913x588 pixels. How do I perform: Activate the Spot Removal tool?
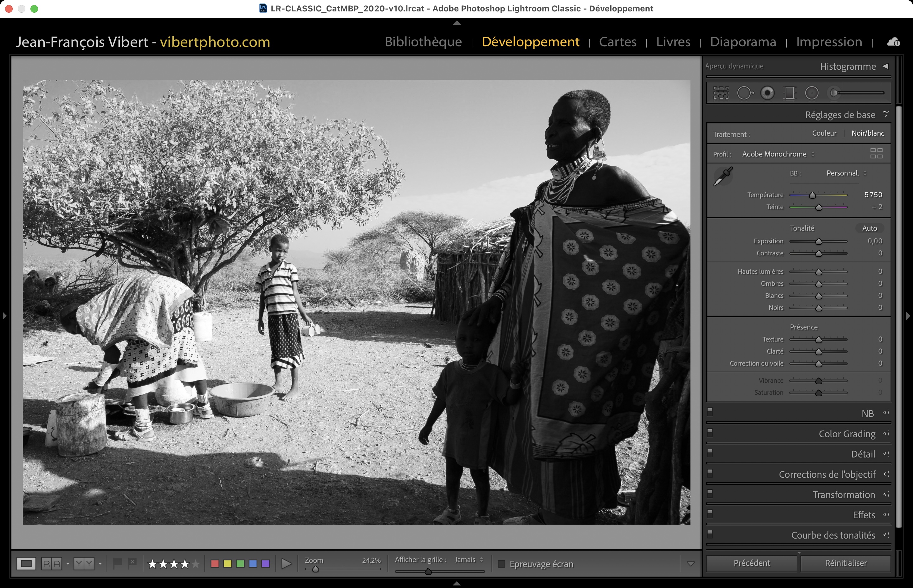click(x=745, y=93)
